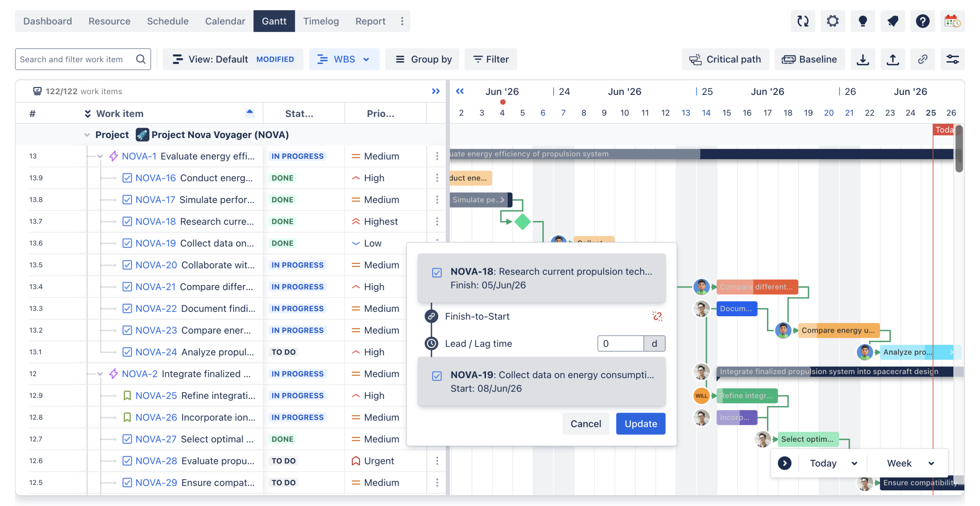The width and height of the screenshot is (980, 506).
Task: Toggle the Critical path button
Action: tap(725, 59)
